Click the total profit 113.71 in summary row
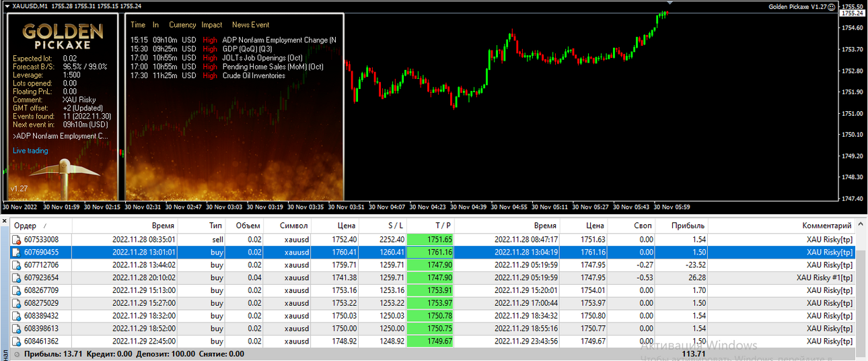 [x=693, y=354]
